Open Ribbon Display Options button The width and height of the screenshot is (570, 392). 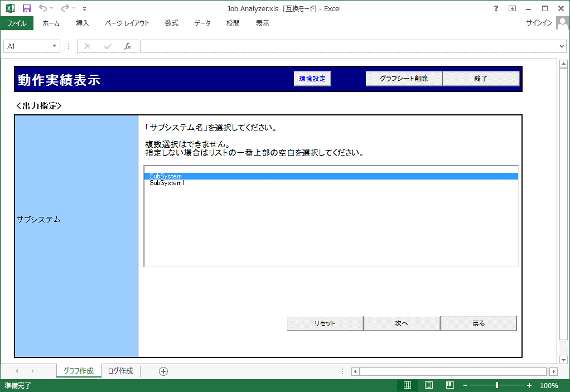512,8
